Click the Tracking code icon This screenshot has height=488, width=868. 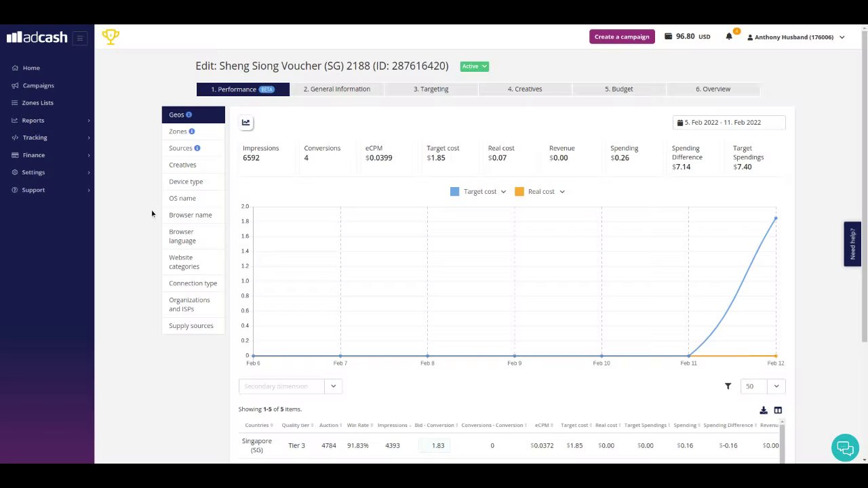pyautogui.click(x=15, y=138)
